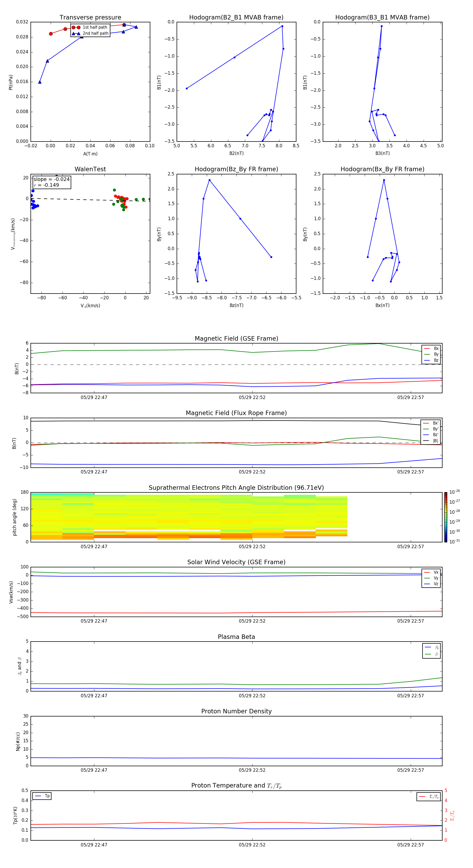This screenshot has height=868, width=473.
Task: Click the "V_A(km/s)" x-axis label
Action: (x=90, y=306)
